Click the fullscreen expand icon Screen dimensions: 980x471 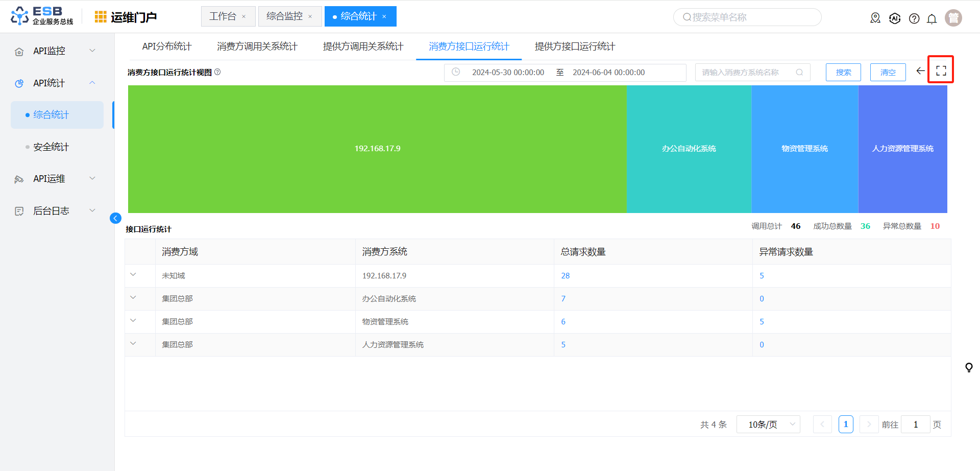[941, 71]
